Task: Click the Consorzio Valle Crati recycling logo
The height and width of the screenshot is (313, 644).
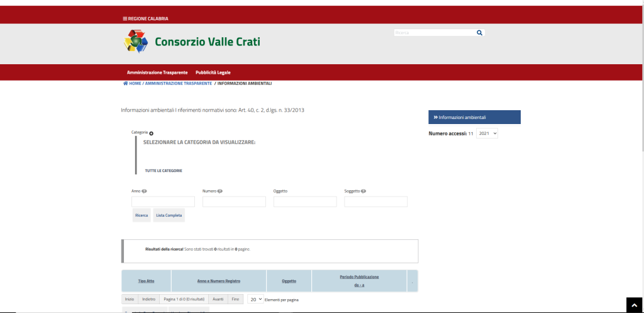Action: pyautogui.click(x=136, y=42)
